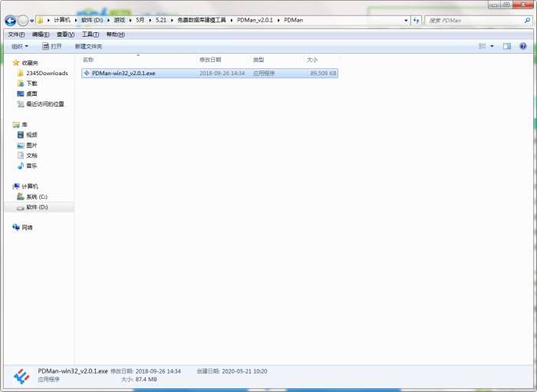Open the recent locations dropdown arrow
The width and height of the screenshot is (537, 392).
[x=32, y=21]
